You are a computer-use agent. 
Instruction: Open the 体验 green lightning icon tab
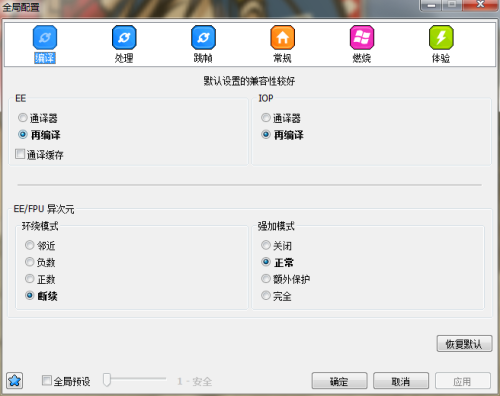click(441, 37)
